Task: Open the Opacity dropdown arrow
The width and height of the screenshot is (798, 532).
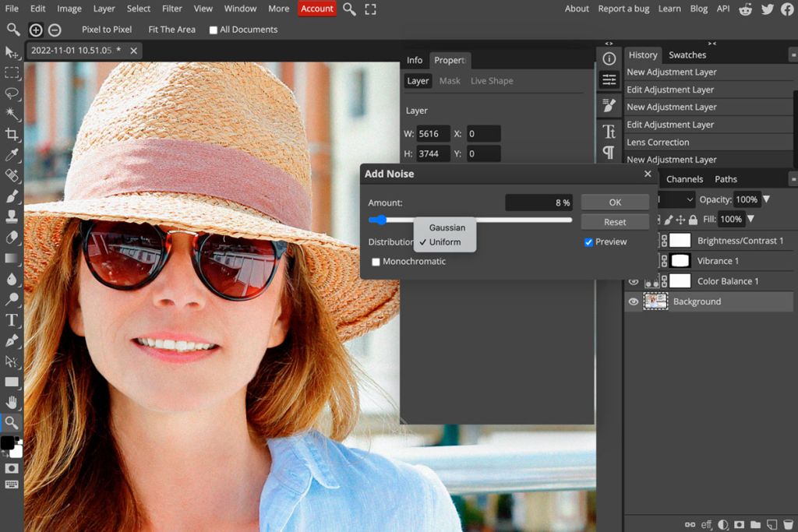Action: point(768,199)
